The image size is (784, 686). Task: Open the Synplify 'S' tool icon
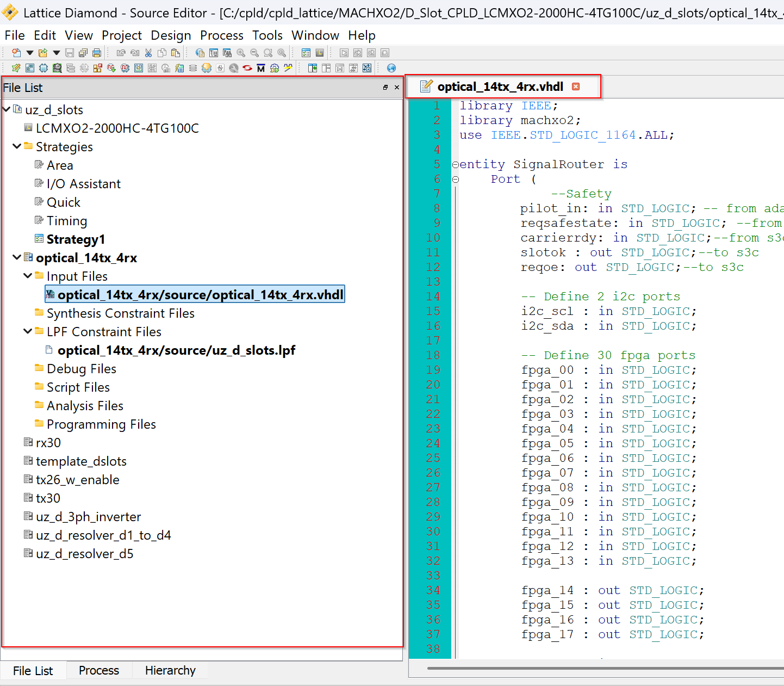247,68
